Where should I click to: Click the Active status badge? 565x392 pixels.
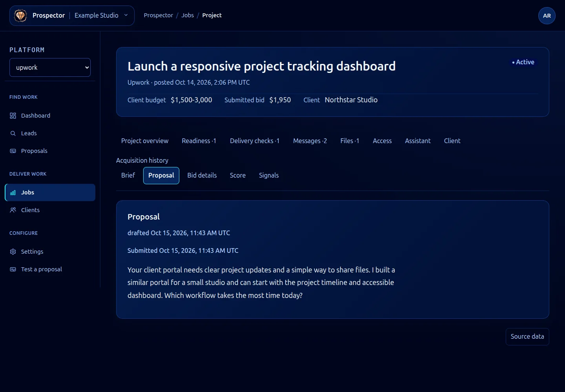[x=523, y=62]
